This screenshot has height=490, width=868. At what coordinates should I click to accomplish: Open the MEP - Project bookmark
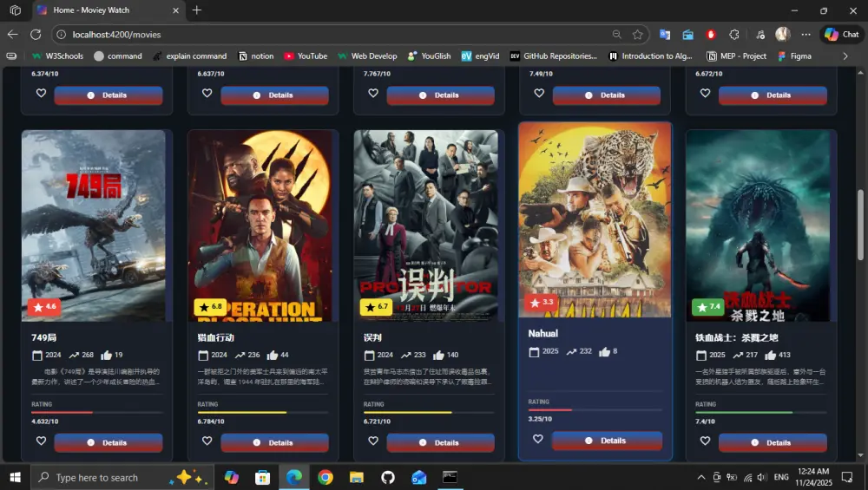coord(737,56)
